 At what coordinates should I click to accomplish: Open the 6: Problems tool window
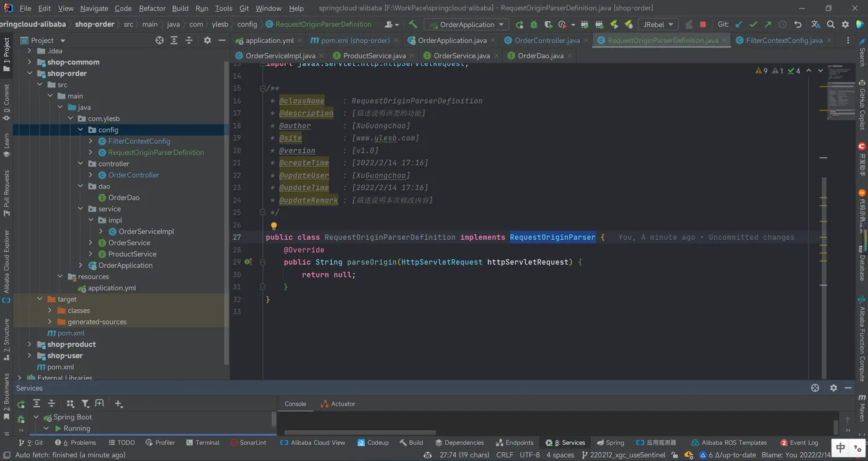[x=76, y=442]
